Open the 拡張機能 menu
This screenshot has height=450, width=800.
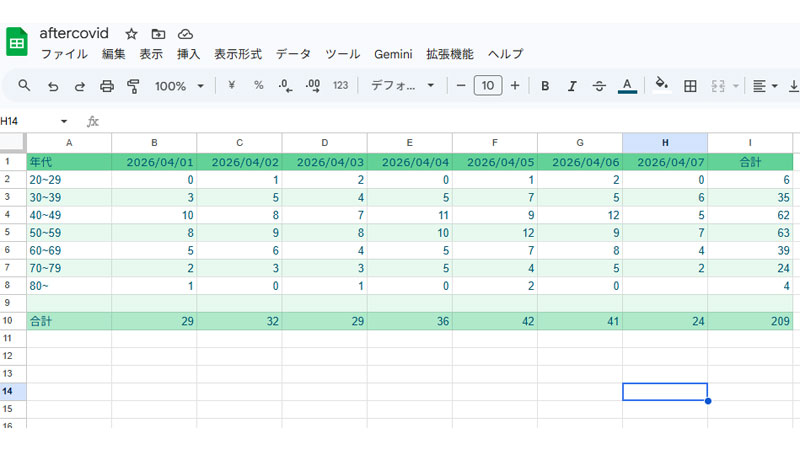point(450,54)
